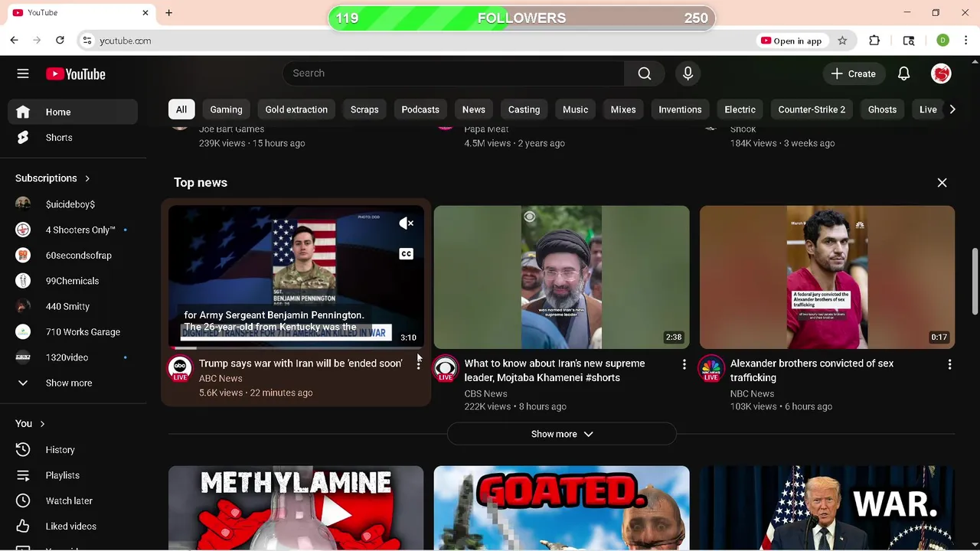Open Watch later in sidebar
Screen dimensions: 980x551
73,500
